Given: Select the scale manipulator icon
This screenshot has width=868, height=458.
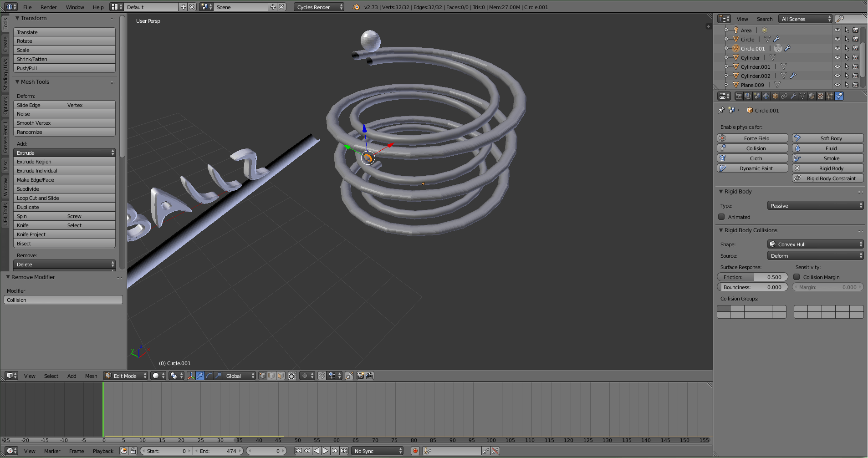Looking at the screenshot, I should (218, 376).
